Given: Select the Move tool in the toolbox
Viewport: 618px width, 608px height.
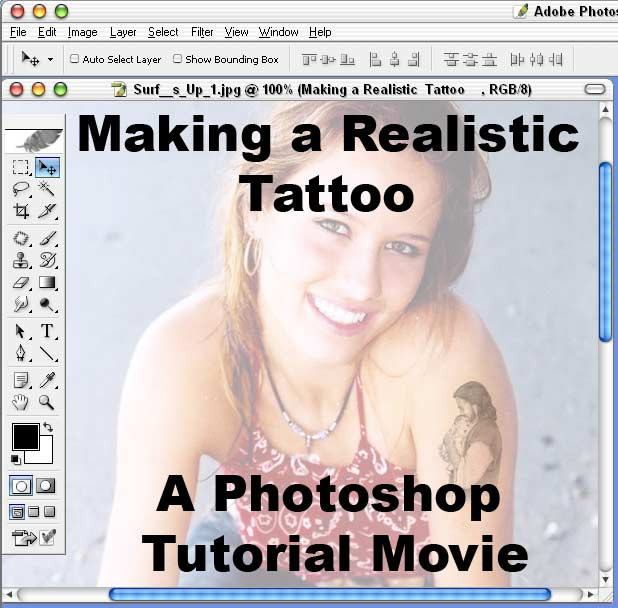Looking at the screenshot, I should pos(47,167).
